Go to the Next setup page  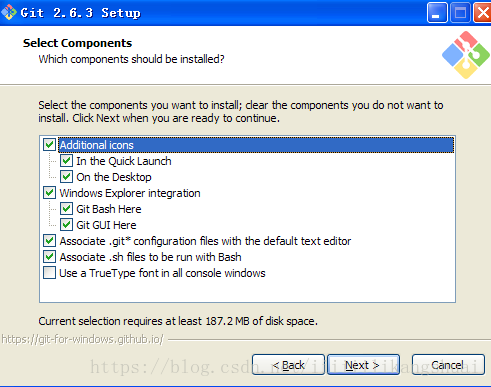(x=363, y=365)
